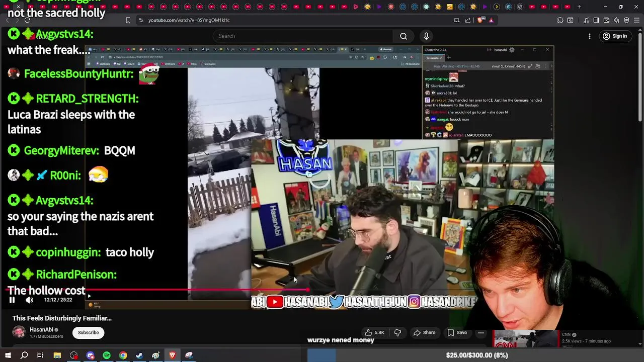Open Discord from the taskbar
Viewport: 644px width, 362px height.
click(x=90, y=355)
